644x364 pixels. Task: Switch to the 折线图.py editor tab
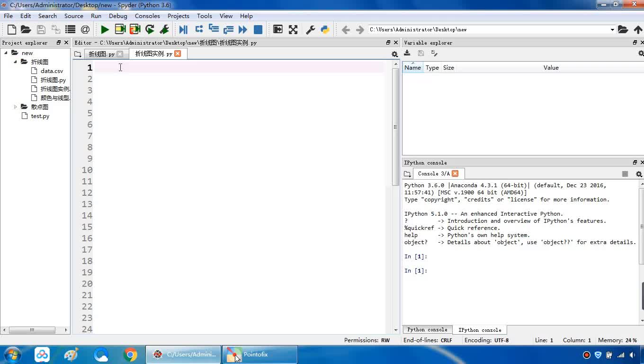click(x=101, y=54)
